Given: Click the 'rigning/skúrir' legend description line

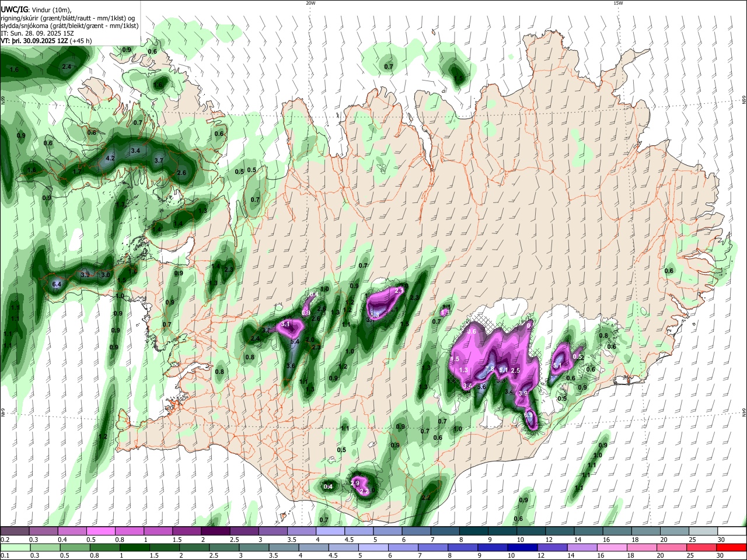Looking at the screenshot, I should click(x=68, y=18).
